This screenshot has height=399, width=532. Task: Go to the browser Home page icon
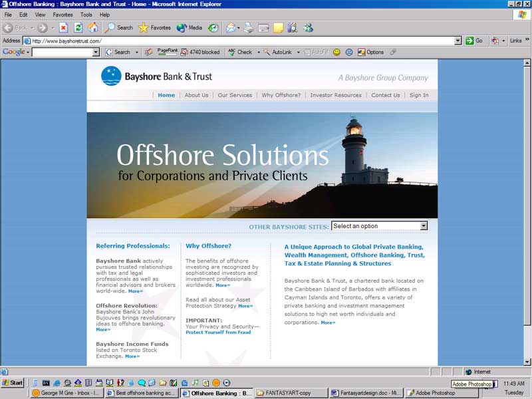[x=93, y=28]
